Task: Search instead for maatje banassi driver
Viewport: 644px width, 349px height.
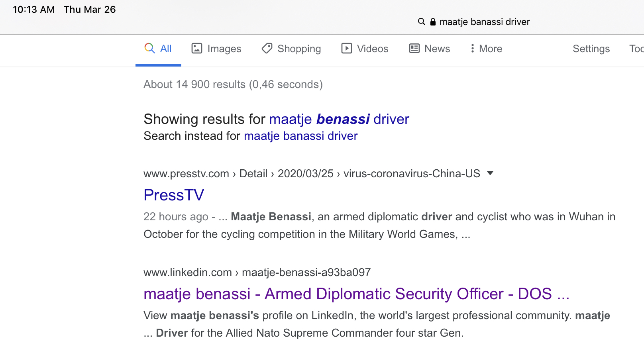Action: point(300,136)
